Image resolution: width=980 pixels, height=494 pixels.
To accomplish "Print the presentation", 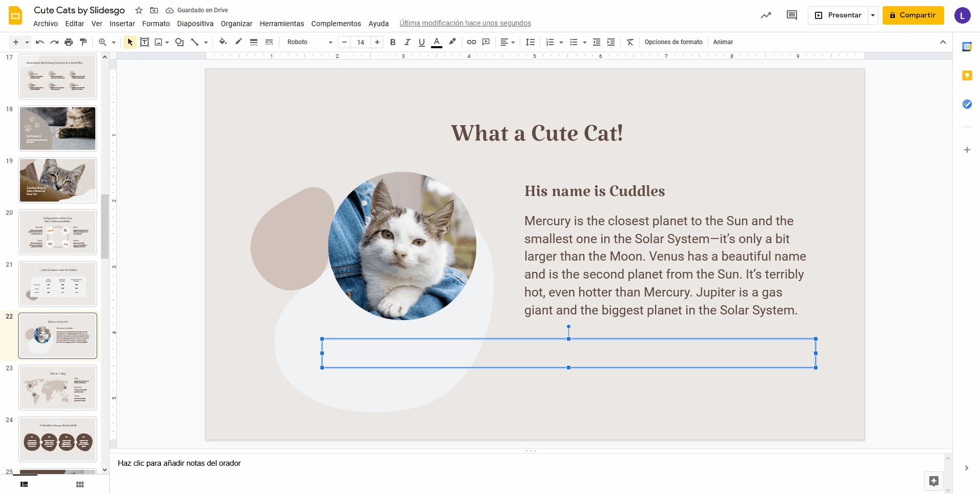I will pyautogui.click(x=69, y=42).
